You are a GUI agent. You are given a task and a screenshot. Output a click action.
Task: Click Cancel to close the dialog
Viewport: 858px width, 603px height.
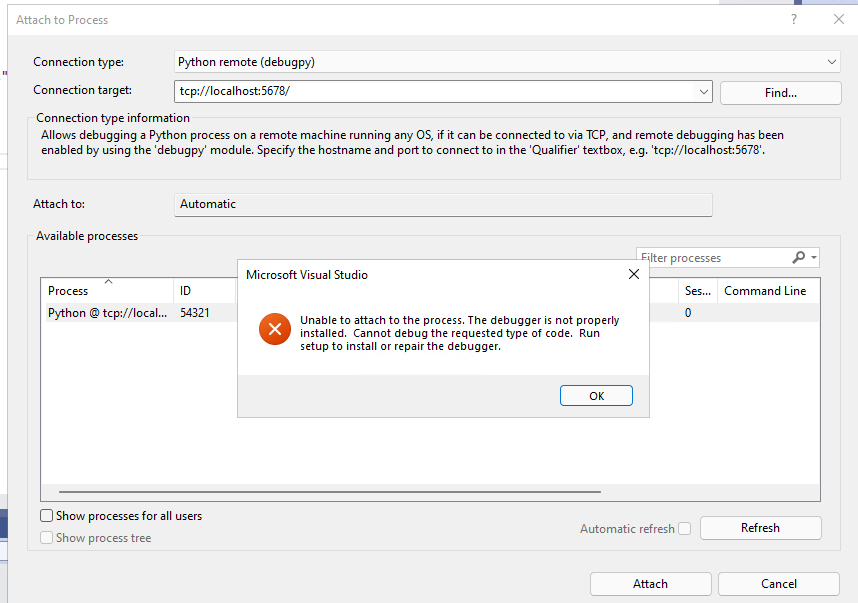(778, 583)
